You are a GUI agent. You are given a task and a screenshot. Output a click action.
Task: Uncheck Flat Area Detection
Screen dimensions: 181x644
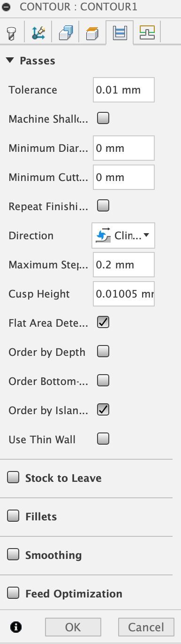[x=103, y=322]
